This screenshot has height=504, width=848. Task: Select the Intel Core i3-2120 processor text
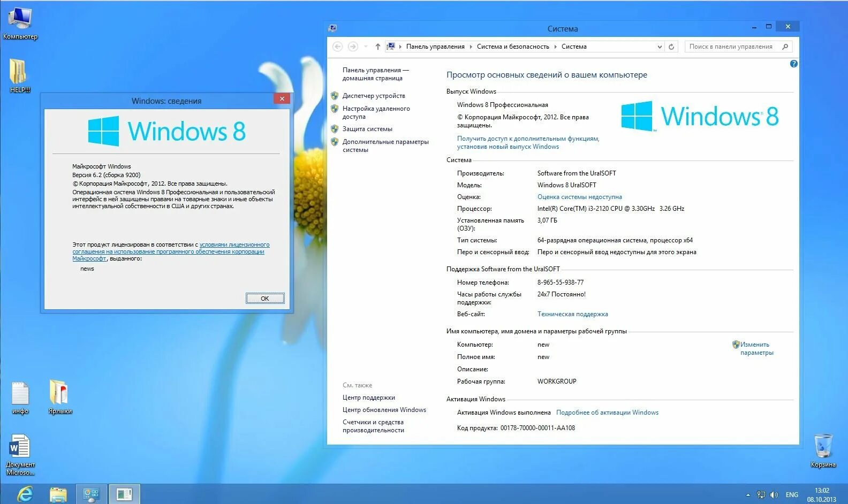[611, 209]
